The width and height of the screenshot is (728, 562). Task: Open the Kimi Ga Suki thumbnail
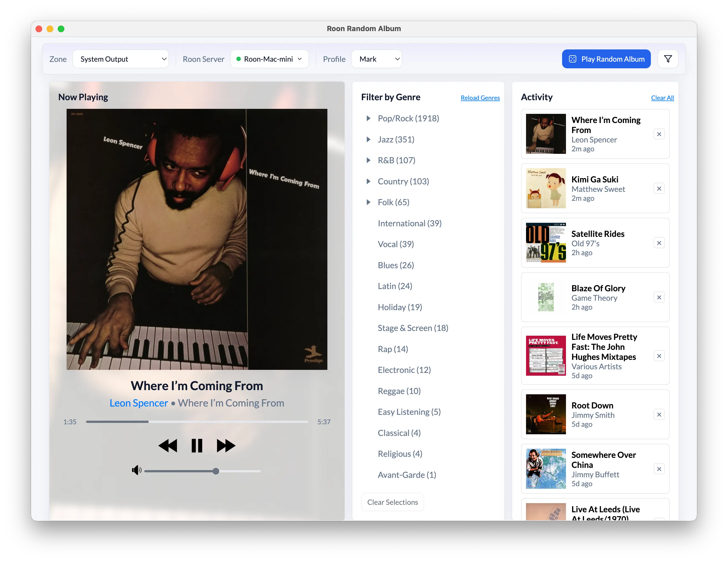coord(546,188)
